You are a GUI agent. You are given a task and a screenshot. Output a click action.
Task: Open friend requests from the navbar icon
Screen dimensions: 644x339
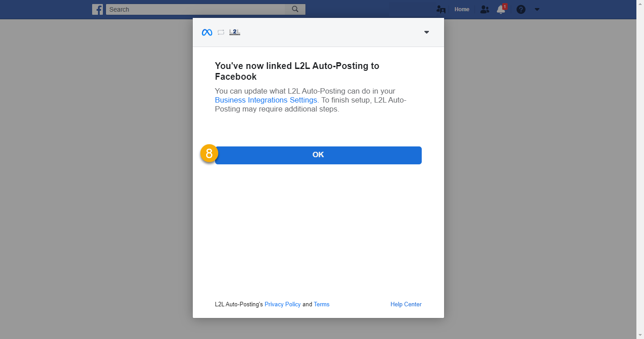[441, 9]
